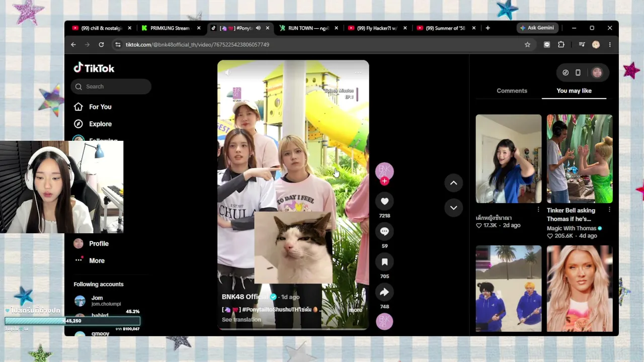The image size is (644, 362).
Task: Click See translation under the caption
Action: coord(242,320)
